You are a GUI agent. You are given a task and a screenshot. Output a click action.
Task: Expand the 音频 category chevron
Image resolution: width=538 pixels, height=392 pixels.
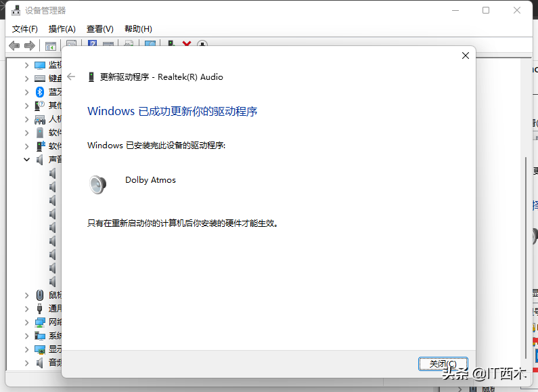[x=26, y=362]
